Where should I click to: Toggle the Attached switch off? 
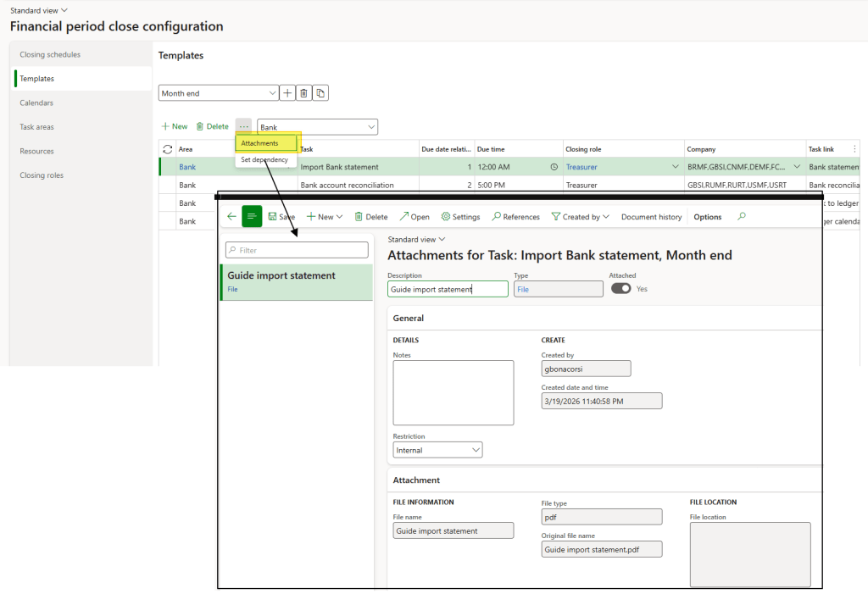(621, 288)
